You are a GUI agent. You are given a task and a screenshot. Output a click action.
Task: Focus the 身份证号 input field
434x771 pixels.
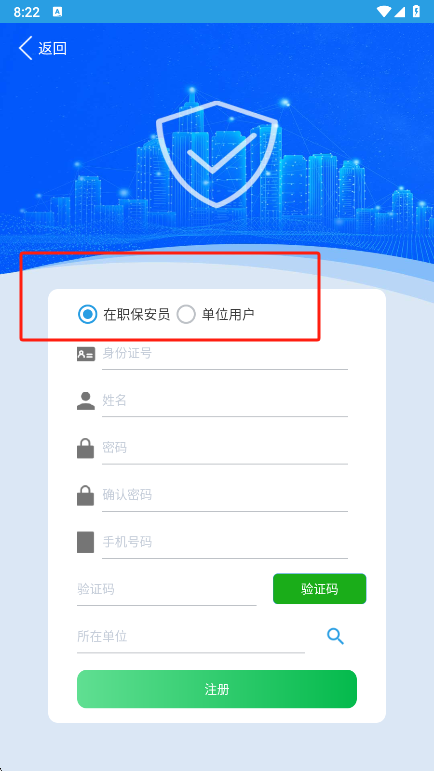pyautogui.click(x=225, y=354)
